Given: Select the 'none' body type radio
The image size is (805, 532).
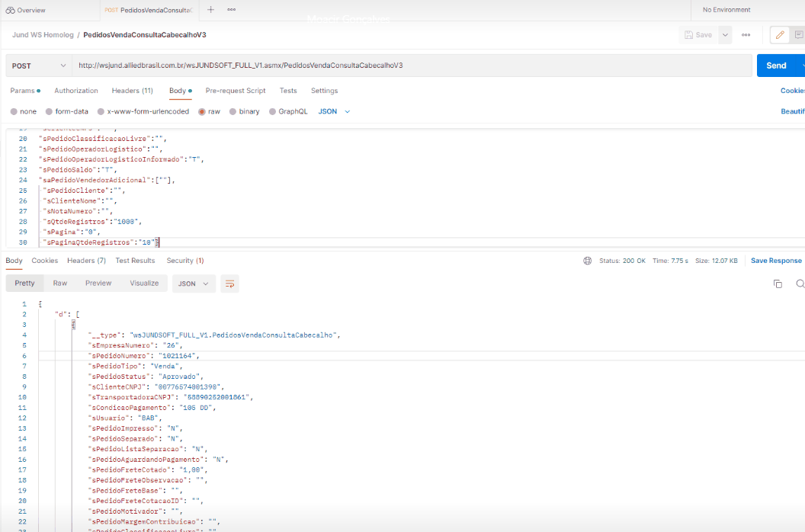Looking at the screenshot, I should pos(14,111).
